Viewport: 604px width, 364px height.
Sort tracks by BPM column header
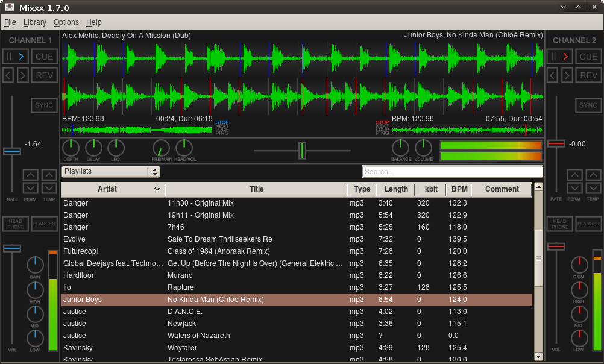tap(458, 189)
